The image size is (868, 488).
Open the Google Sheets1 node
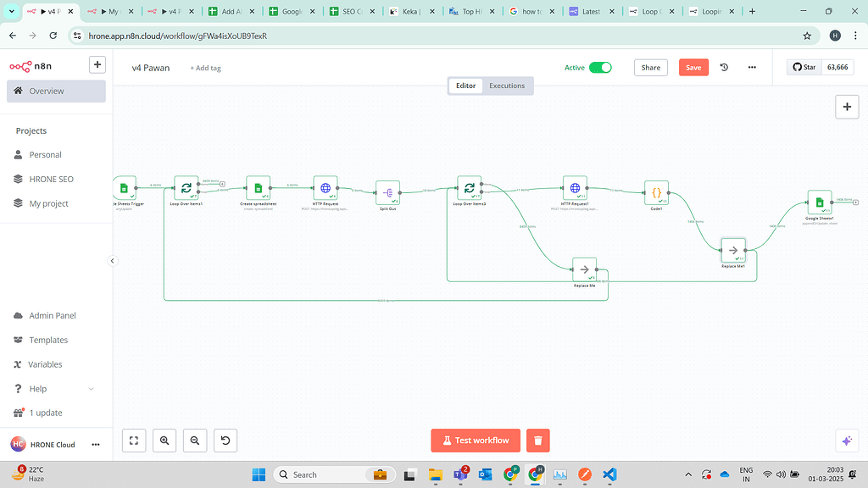click(x=819, y=203)
